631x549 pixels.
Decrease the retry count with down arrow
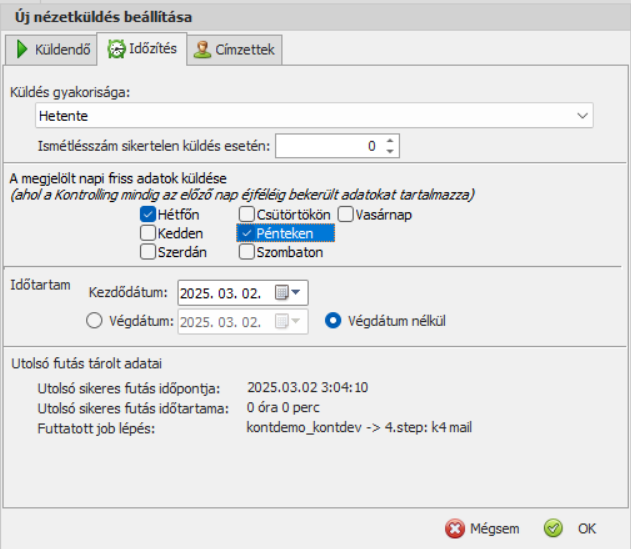[389, 151]
